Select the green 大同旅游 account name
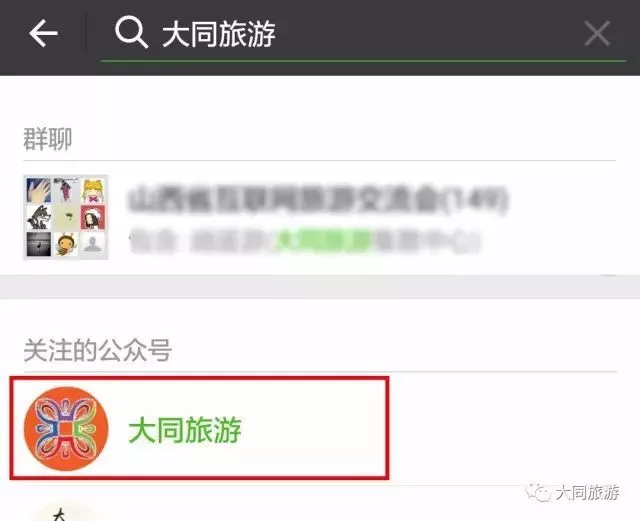640x521 pixels. tap(185, 430)
